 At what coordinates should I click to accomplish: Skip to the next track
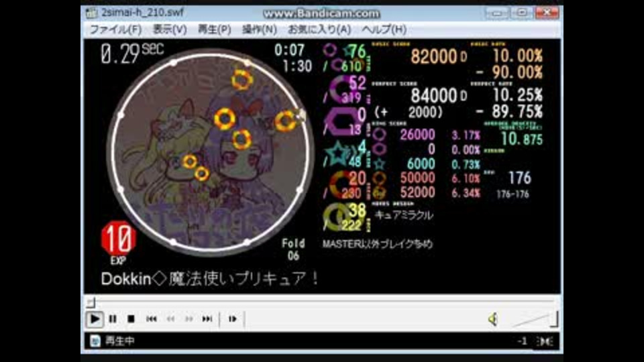(207, 319)
